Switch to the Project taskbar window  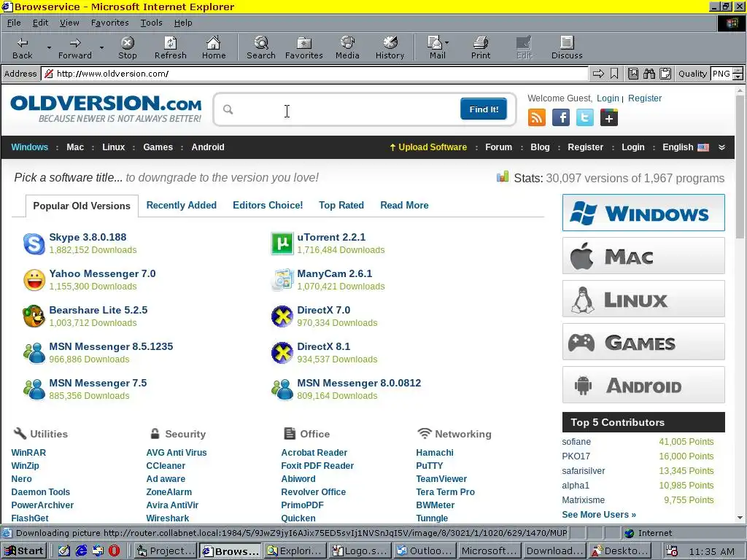tap(166, 551)
